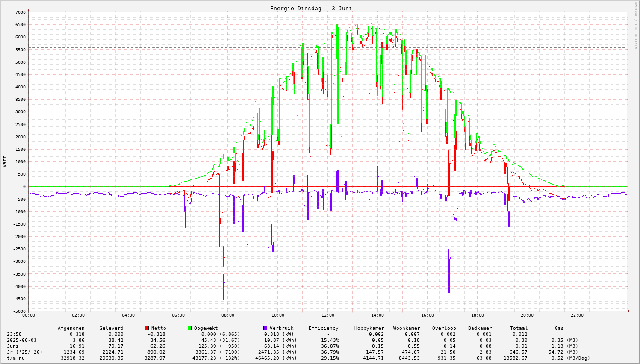The image size is (640, 364).
Task: Click the Woonkamer column header
Action: tap(407, 328)
